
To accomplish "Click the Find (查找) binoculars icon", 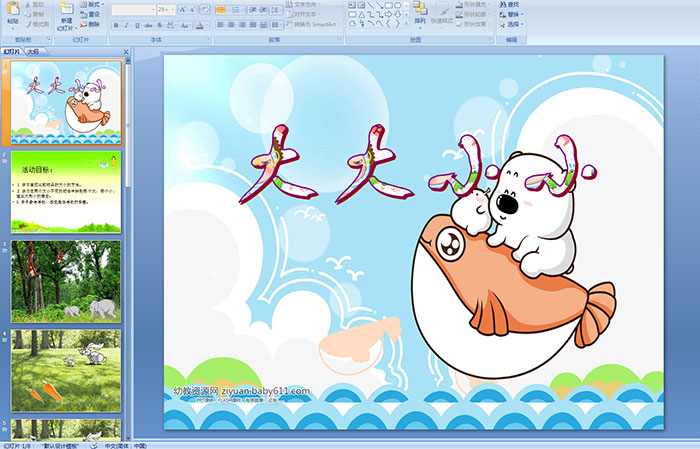I will click(x=503, y=4).
